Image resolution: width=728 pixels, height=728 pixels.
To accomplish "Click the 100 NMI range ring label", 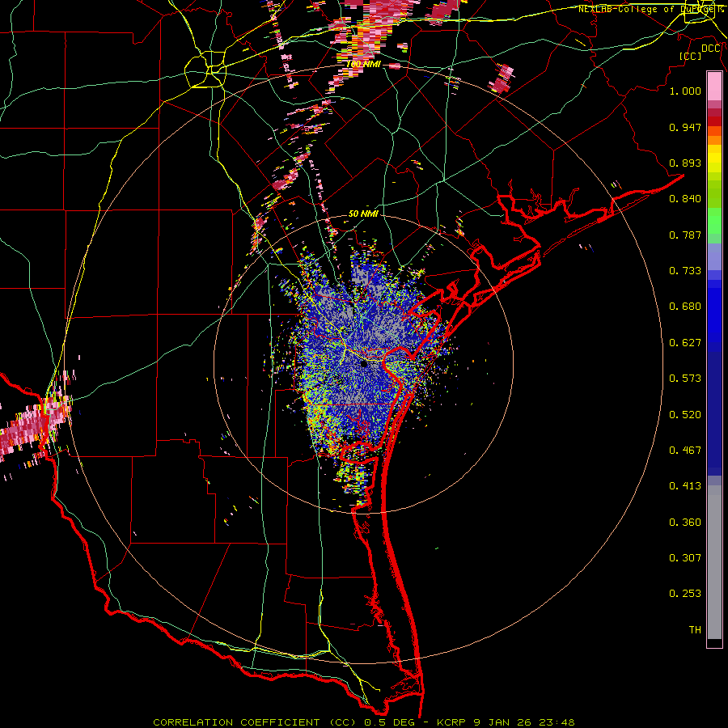I will [x=363, y=64].
